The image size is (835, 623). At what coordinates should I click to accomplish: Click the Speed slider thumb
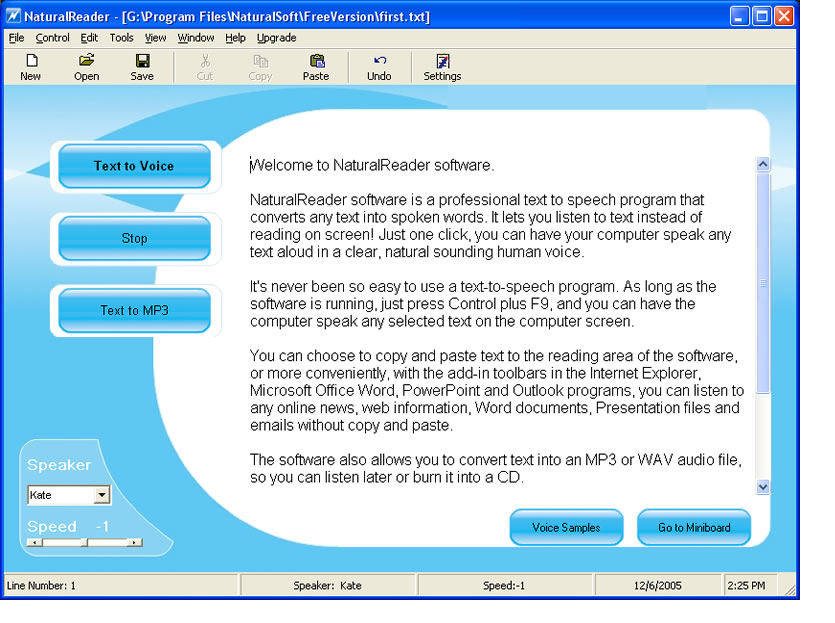tap(85, 542)
